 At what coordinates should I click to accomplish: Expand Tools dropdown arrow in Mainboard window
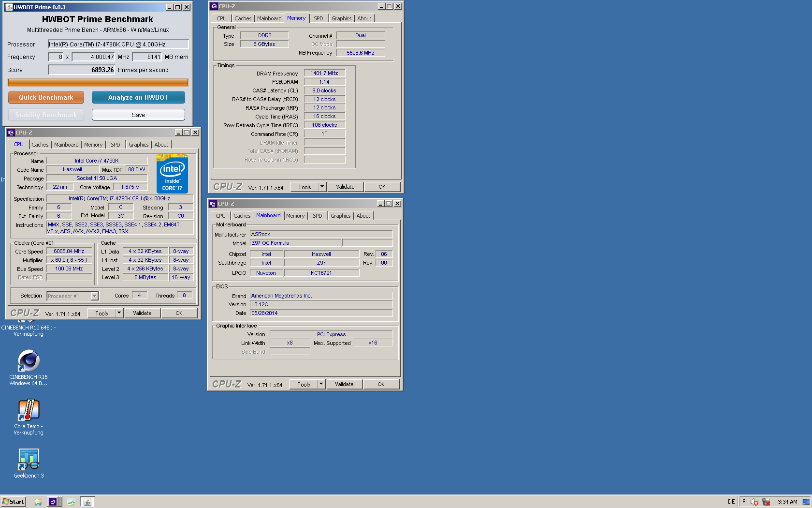pos(321,384)
